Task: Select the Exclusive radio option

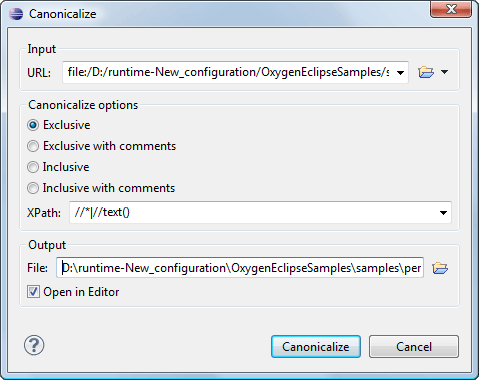Action: [x=33, y=125]
